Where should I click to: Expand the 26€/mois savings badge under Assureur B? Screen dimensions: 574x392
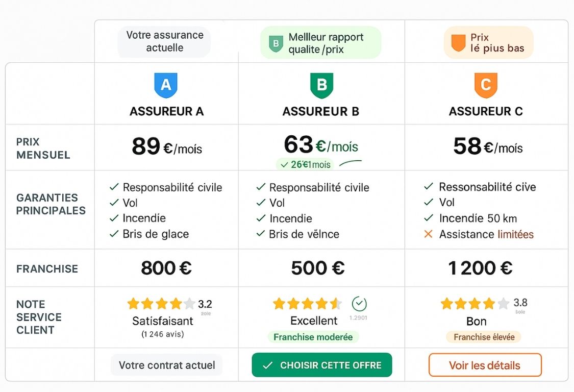305,164
